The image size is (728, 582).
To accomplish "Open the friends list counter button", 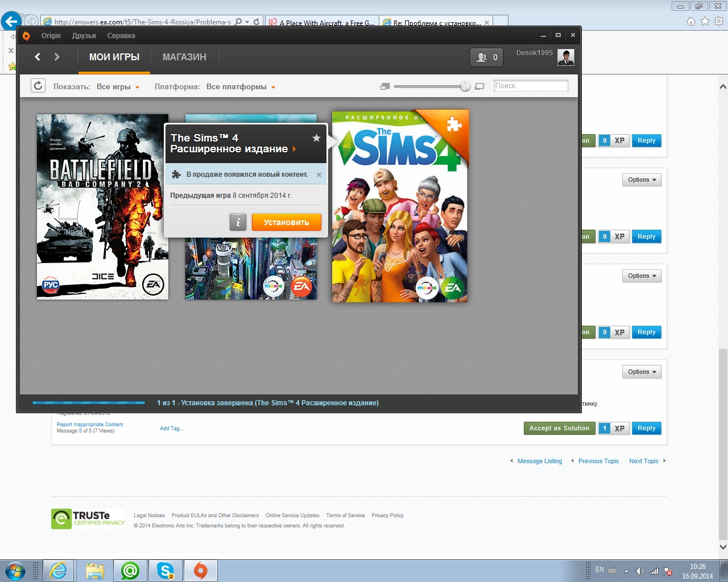I will click(x=486, y=57).
